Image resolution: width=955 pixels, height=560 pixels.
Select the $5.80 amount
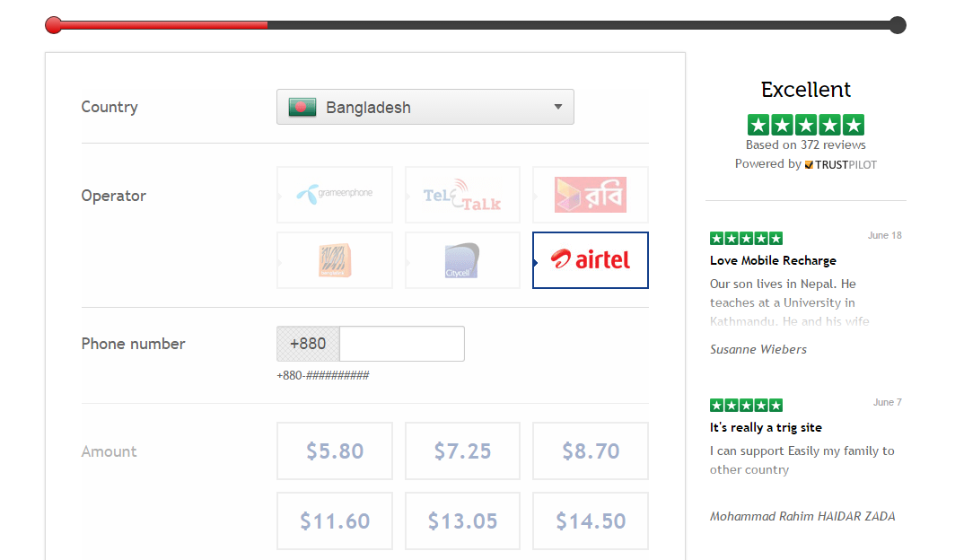coord(335,451)
